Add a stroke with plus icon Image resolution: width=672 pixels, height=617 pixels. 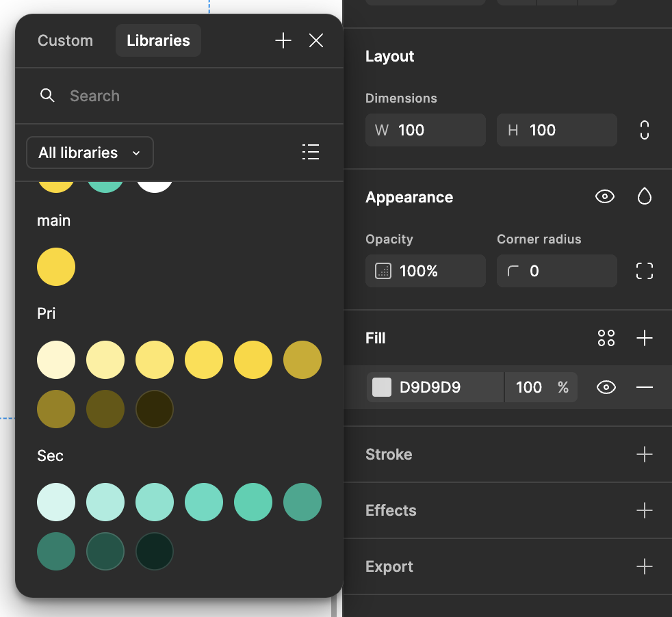pos(644,454)
